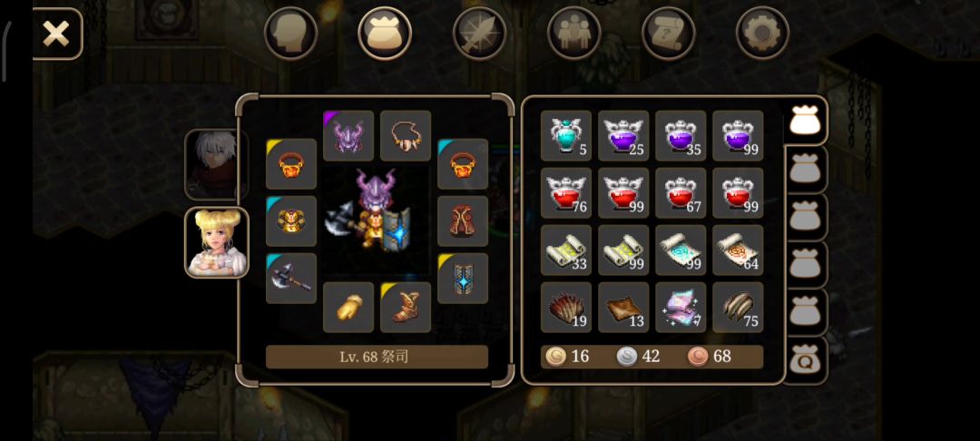
Task: Close the inventory with the X button
Action: click(x=56, y=34)
